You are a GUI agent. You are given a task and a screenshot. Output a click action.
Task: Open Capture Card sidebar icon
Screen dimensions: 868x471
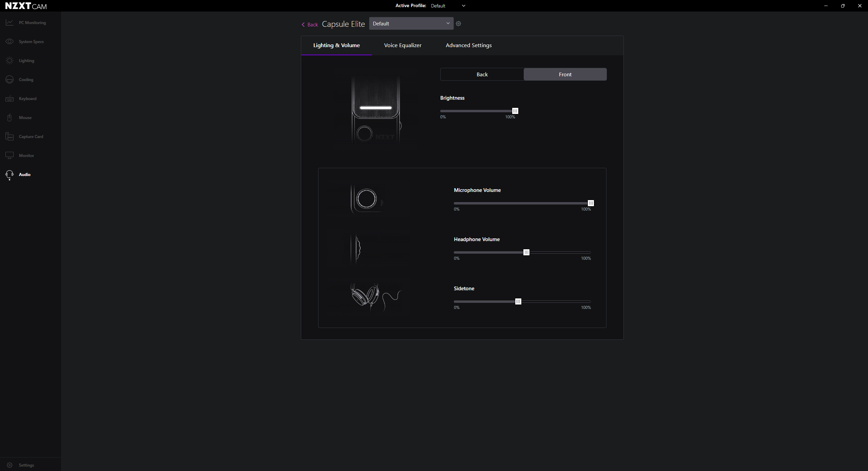point(9,136)
